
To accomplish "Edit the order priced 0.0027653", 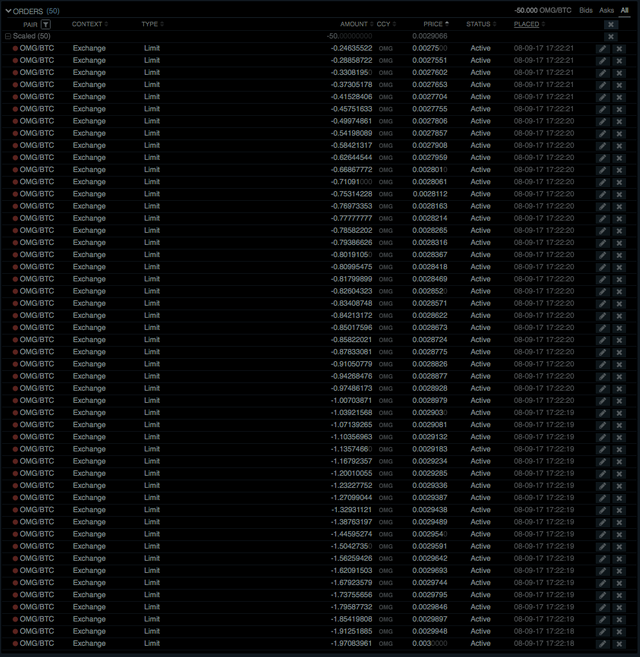I will (602, 85).
